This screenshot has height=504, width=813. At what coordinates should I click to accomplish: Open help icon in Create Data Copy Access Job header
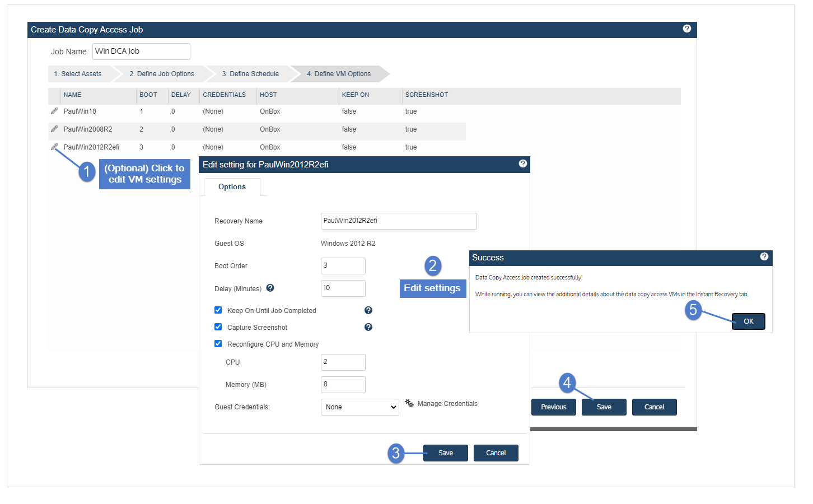click(x=687, y=29)
